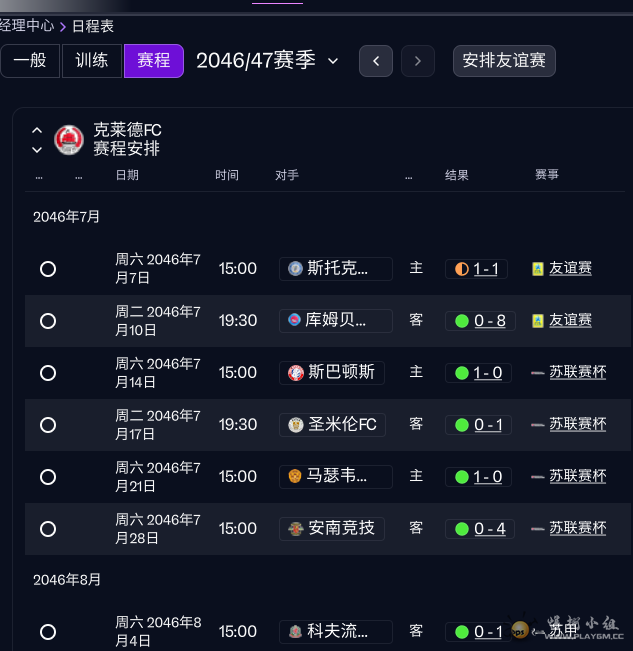Open 库姆贝 opponent button
The image size is (633, 651).
coord(336,321)
